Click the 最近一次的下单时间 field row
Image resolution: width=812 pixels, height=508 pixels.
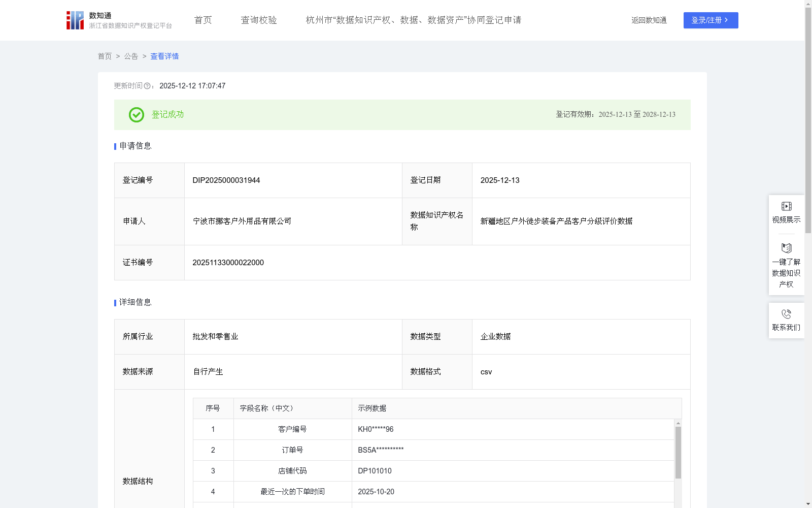pos(434,492)
